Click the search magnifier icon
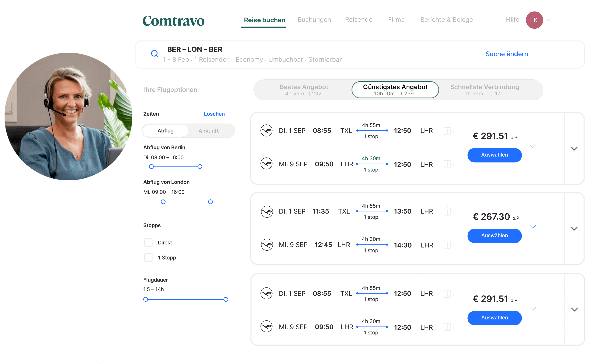601x364 pixels. pyautogui.click(x=155, y=54)
